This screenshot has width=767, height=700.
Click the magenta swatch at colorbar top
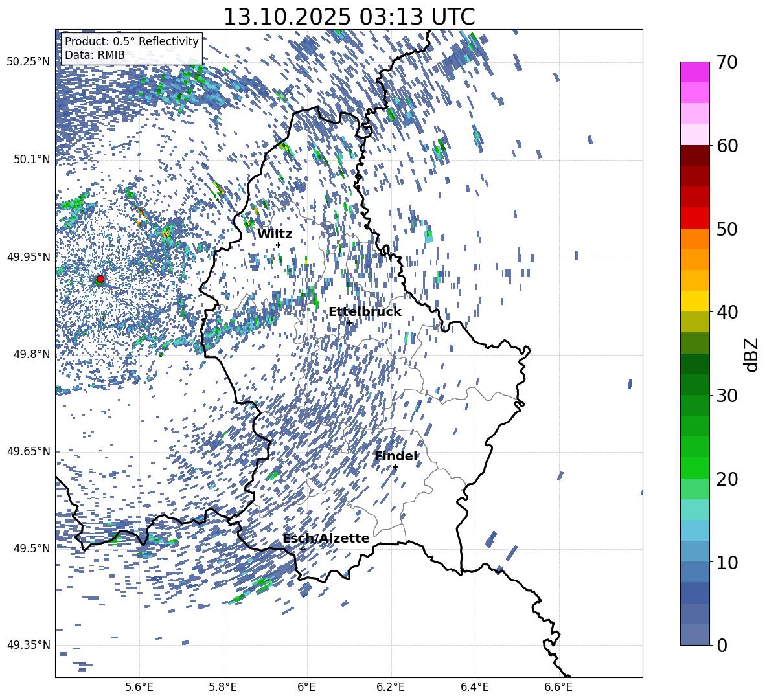[695, 73]
